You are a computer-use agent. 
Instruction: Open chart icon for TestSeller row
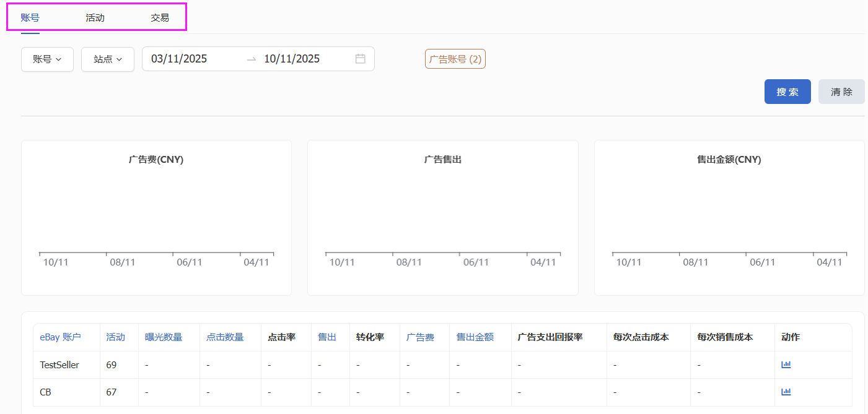[786, 364]
